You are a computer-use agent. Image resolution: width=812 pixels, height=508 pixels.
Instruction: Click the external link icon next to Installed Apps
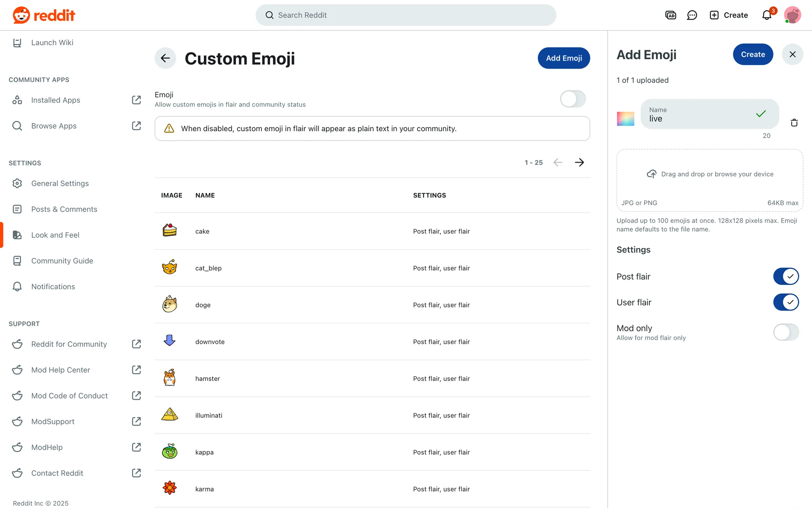[x=136, y=100]
